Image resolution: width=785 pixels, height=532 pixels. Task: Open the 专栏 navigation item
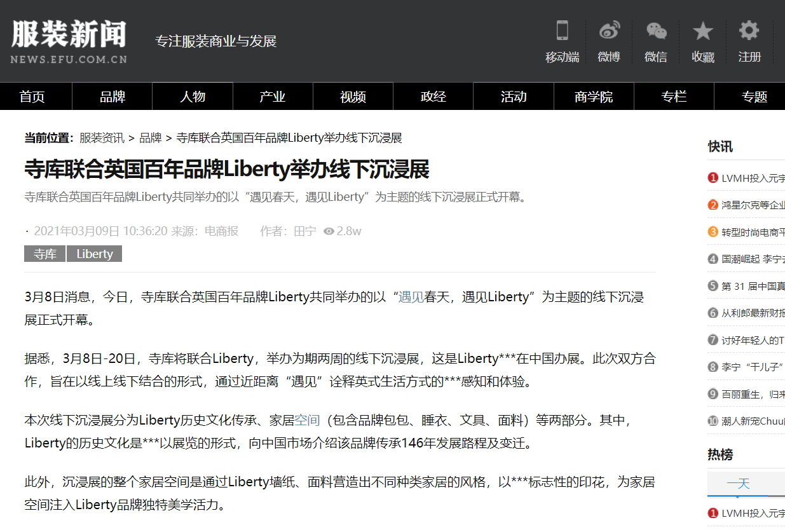coord(674,97)
